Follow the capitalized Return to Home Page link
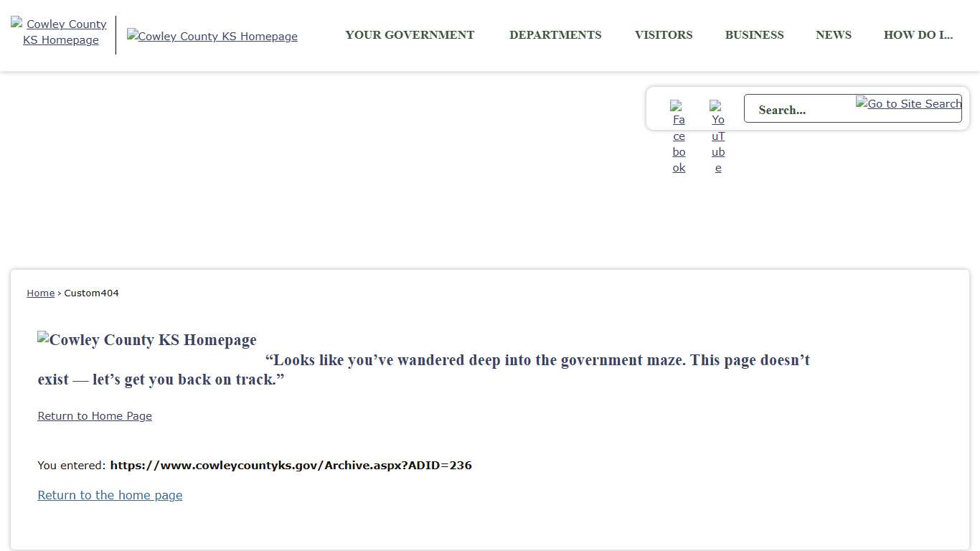This screenshot has height=551, width=980. point(95,416)
